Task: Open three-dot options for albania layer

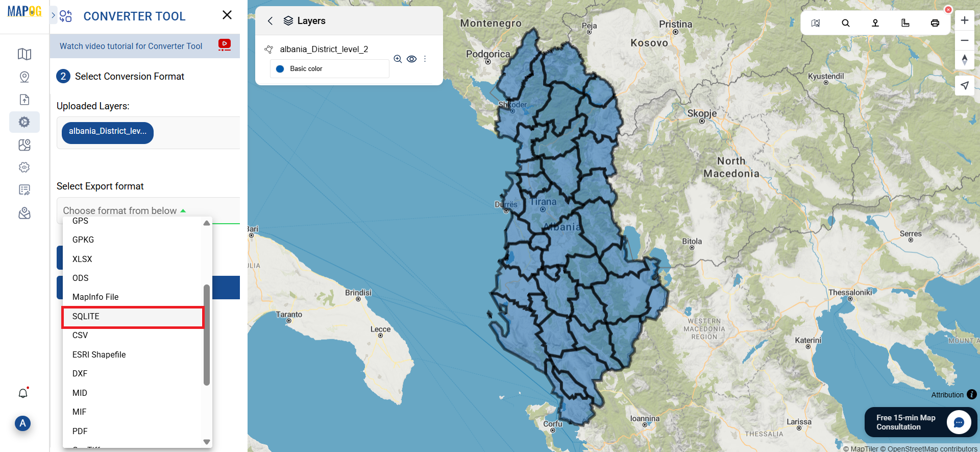Action: (x=425, y=59)
